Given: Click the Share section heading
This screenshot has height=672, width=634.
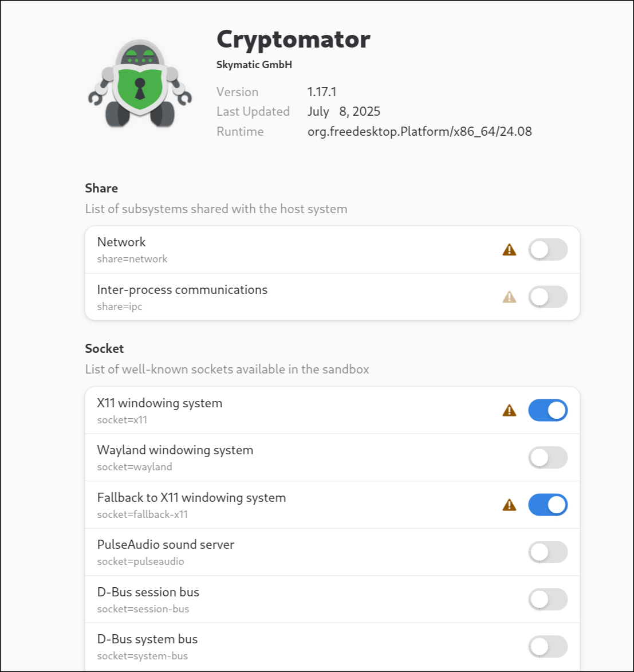Looking at the screenshot, I should 101,188.
